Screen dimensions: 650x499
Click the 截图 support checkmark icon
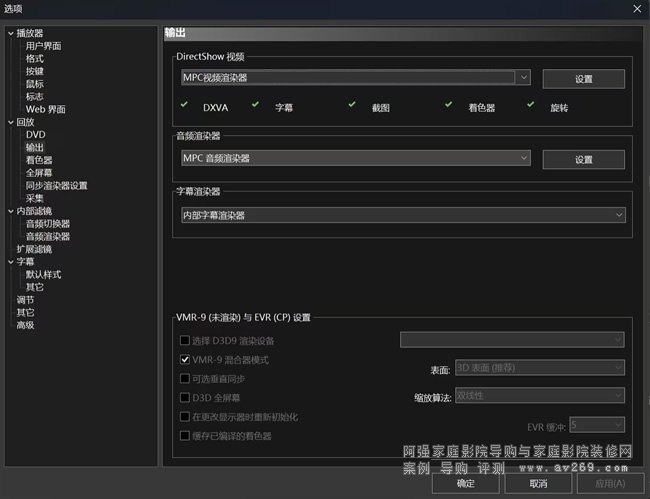pos(352,104)
